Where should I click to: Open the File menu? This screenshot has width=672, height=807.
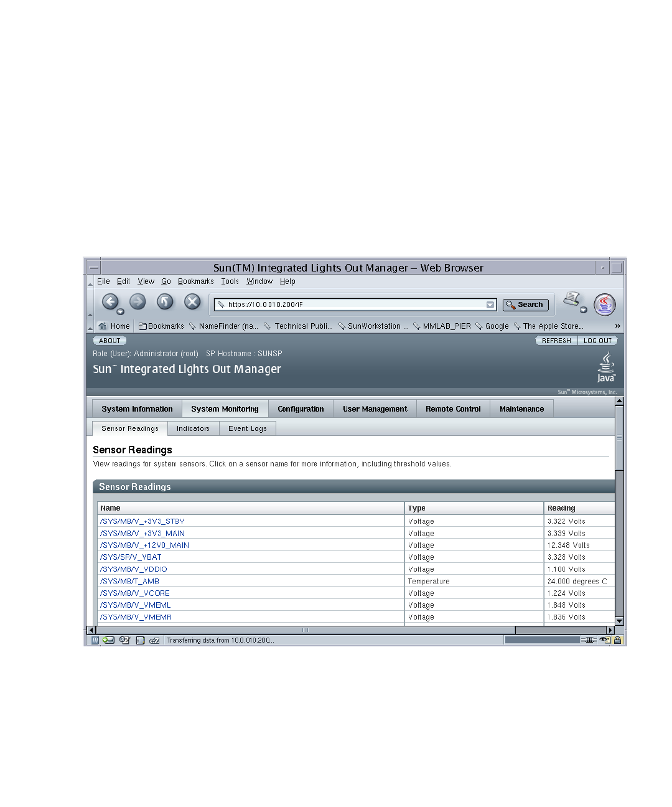(x=103, y=281)
